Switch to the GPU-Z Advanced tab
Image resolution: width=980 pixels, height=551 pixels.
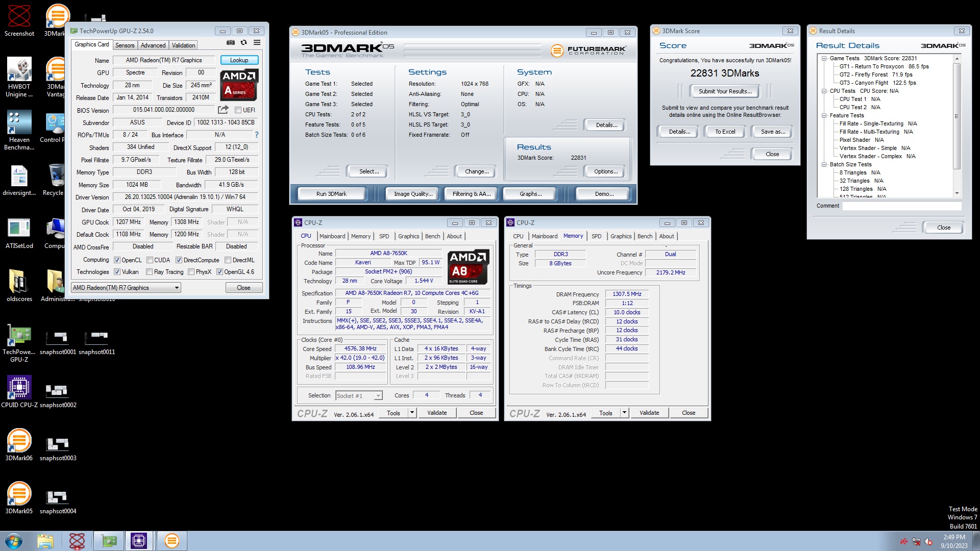[153, 45]
